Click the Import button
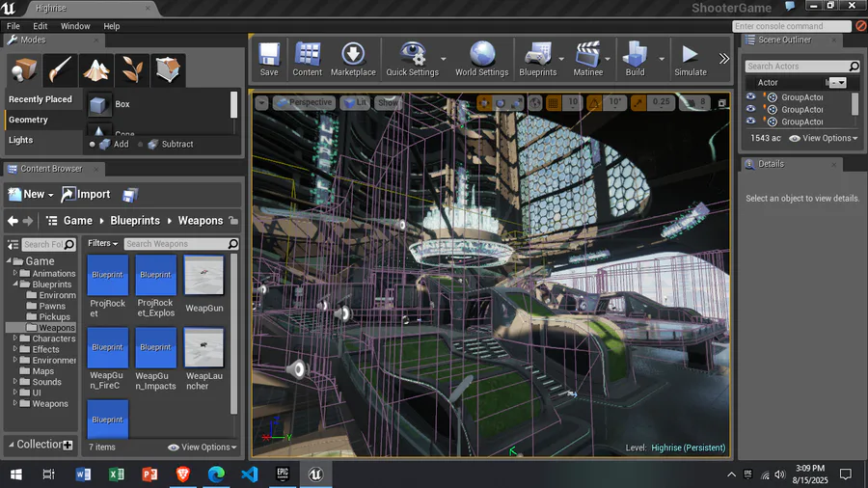The width and height of the screenshot is (868, 488). [x=86, y=195]
